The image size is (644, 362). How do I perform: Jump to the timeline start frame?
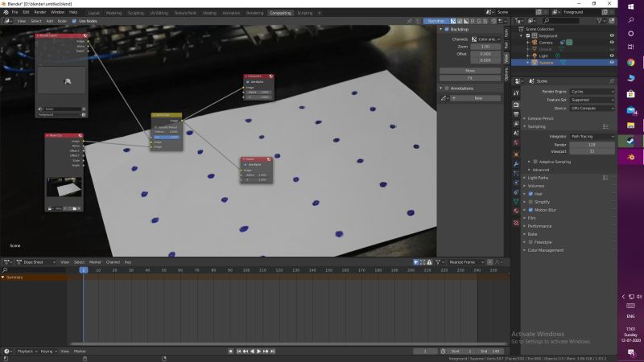coord(239,352)
